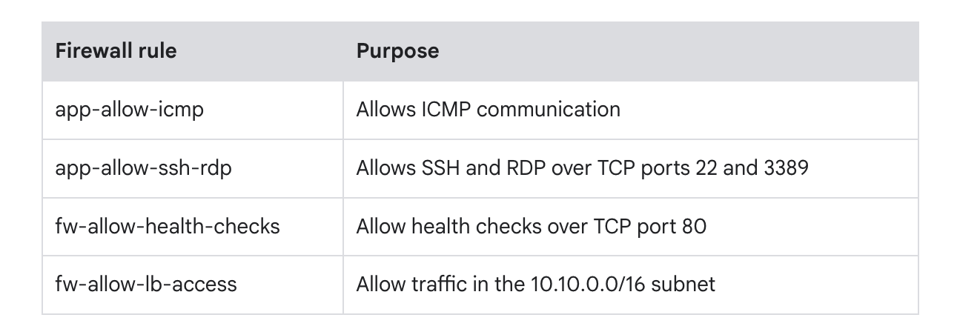Select the app-allow-icmp rule name
Image resolution: width=980 pixels, height=329 pixels.
coord(129,110)
